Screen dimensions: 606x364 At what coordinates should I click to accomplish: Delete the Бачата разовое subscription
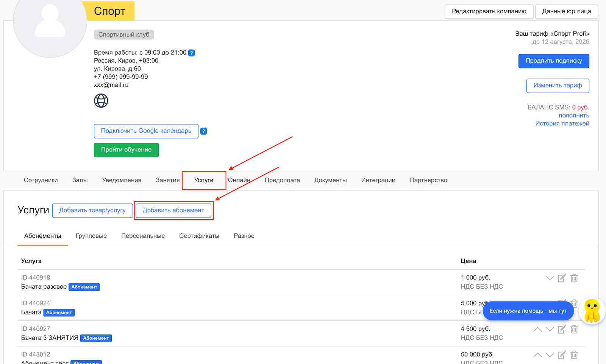tap(574, 278)
